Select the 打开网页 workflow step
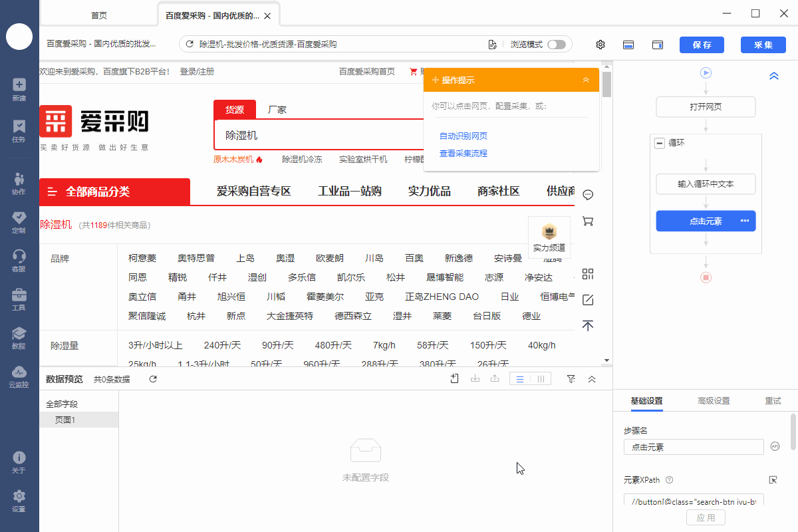798x532 pixels. click(706, 107)
